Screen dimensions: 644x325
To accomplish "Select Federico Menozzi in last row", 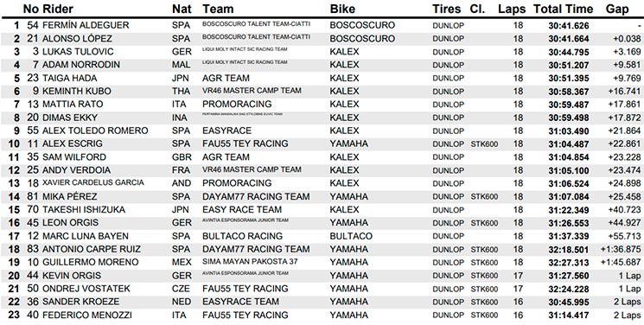I will tap(82, 315).
